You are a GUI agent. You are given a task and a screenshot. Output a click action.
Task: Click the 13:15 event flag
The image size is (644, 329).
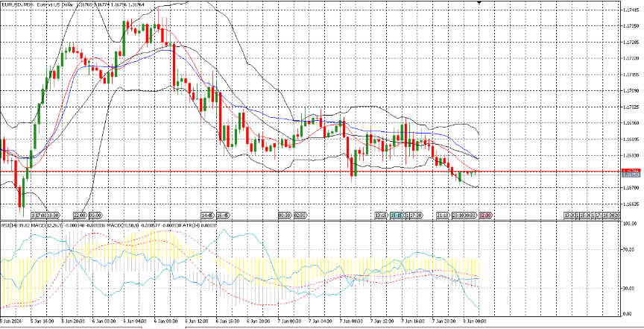click(381, 215)
